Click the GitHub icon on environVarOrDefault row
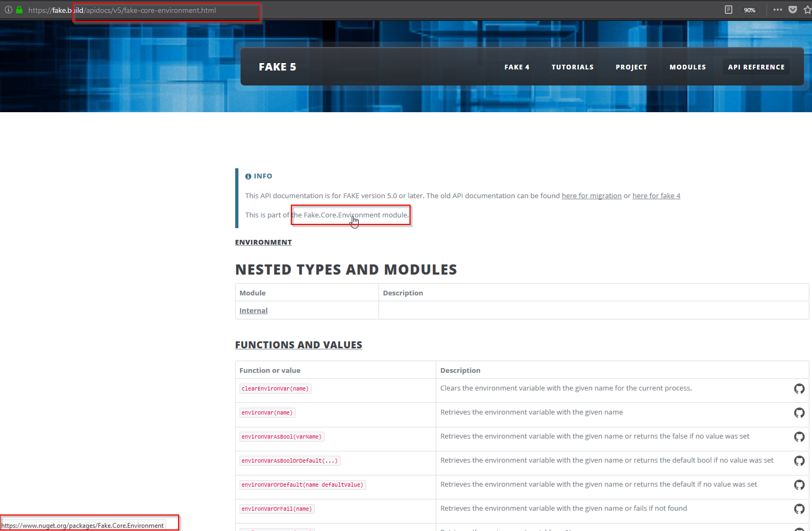This screenshot has width=812, height=531. click(x=799, y=485)
